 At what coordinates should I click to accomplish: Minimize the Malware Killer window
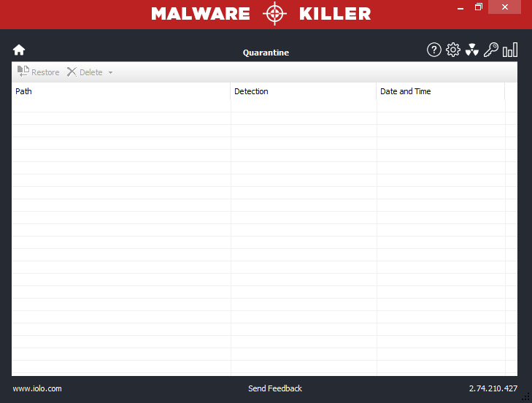pos(460,7)
